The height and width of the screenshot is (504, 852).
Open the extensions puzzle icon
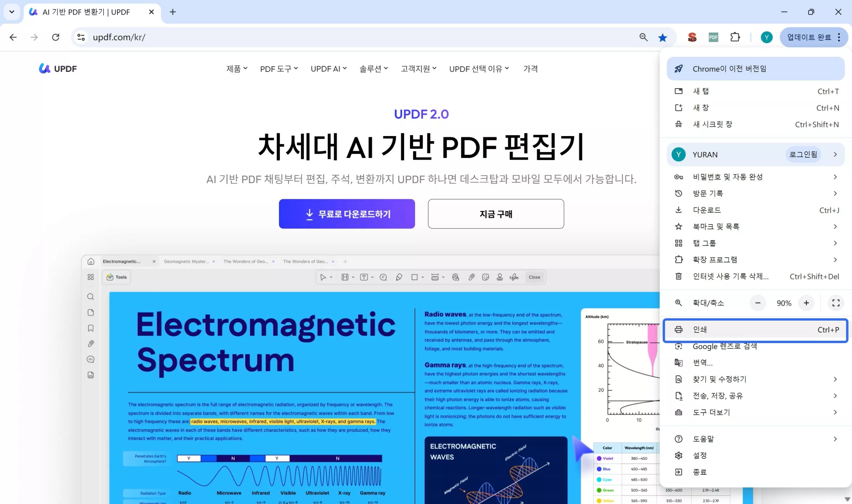735,37
